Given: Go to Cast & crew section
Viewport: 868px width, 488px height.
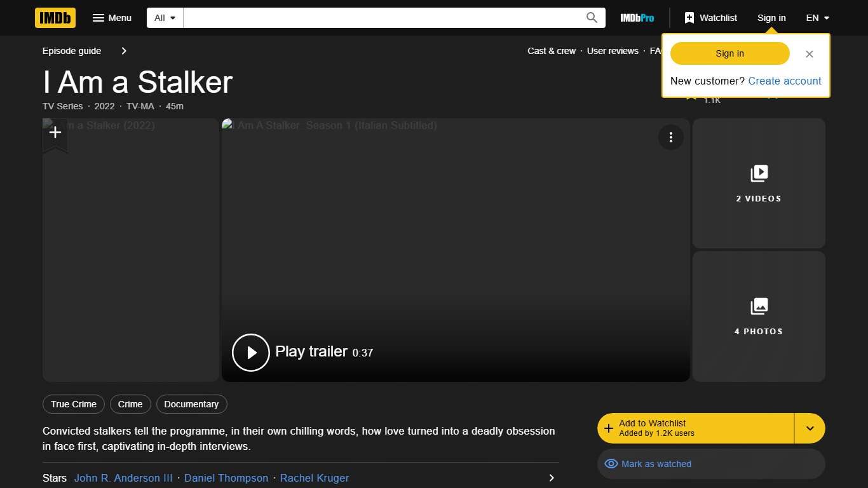Looking at the screenshot, I should coord(551,51).
